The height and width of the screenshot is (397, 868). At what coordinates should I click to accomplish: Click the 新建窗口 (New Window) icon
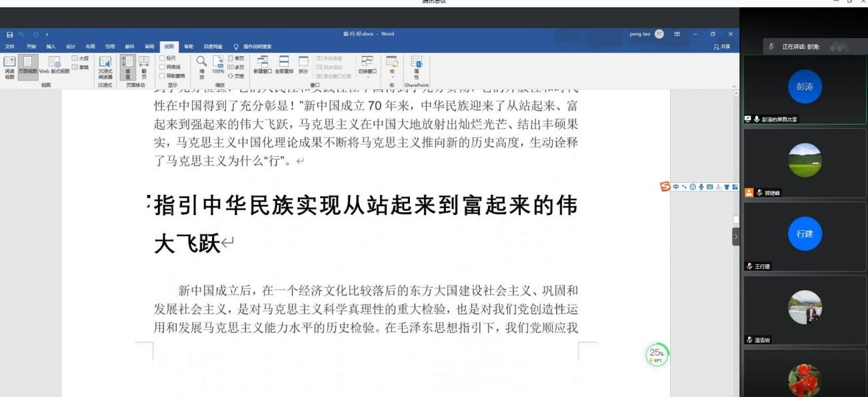tap(263, 65)
